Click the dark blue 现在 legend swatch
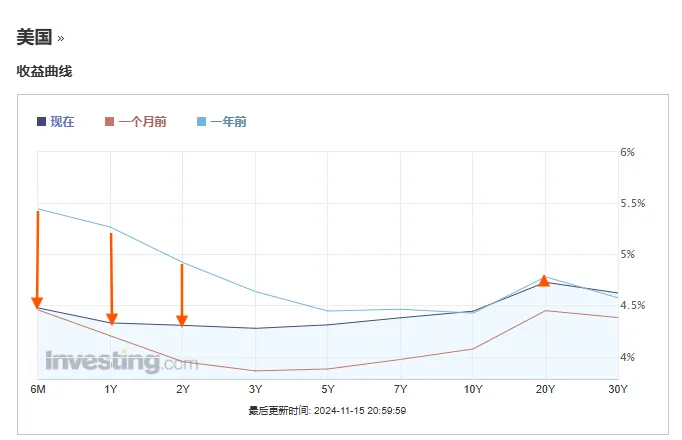Screen dimensions: 682x440 click(x=41, y=122)
